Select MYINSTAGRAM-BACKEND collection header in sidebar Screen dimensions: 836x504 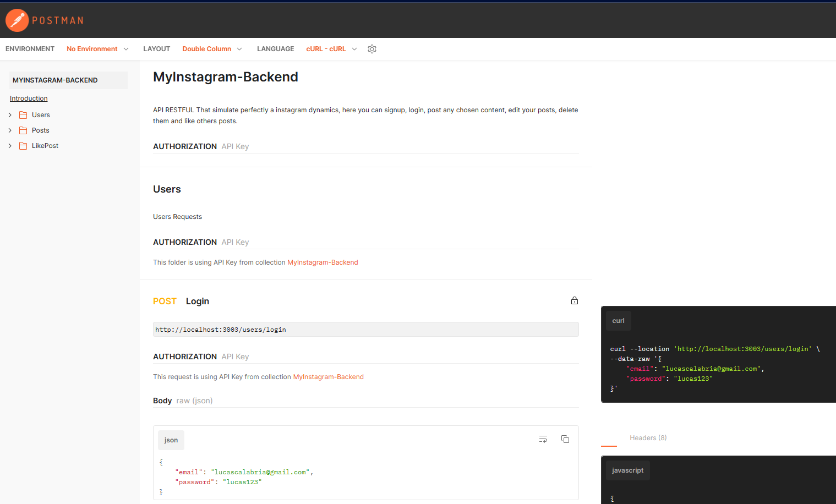(x=68, y=80)
